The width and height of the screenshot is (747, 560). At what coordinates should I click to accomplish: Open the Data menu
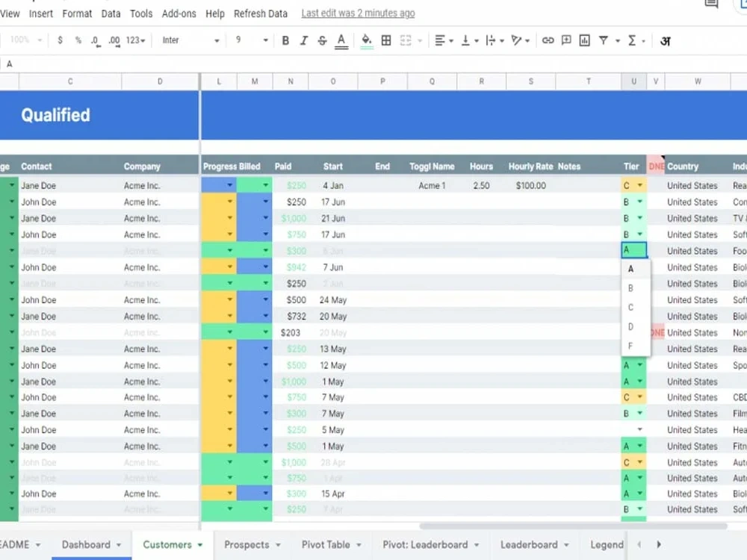[x=111, y=13]
